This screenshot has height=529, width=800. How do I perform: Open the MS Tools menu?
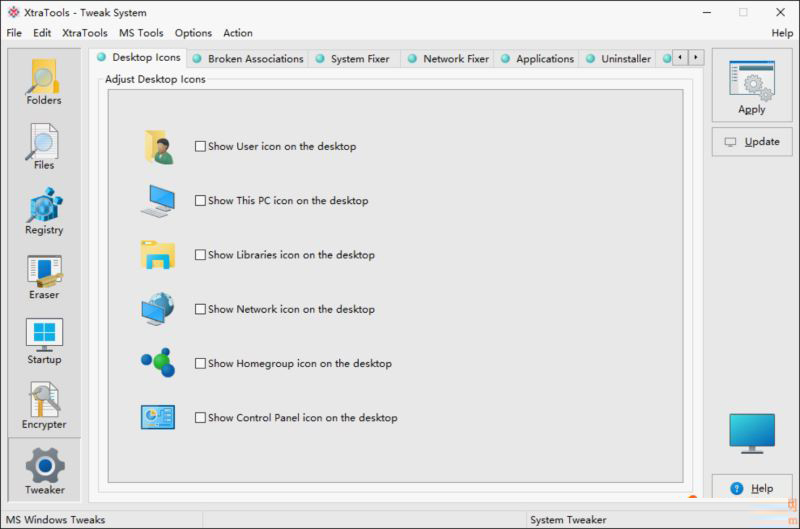pyautogui.click(x=141, y=33)
